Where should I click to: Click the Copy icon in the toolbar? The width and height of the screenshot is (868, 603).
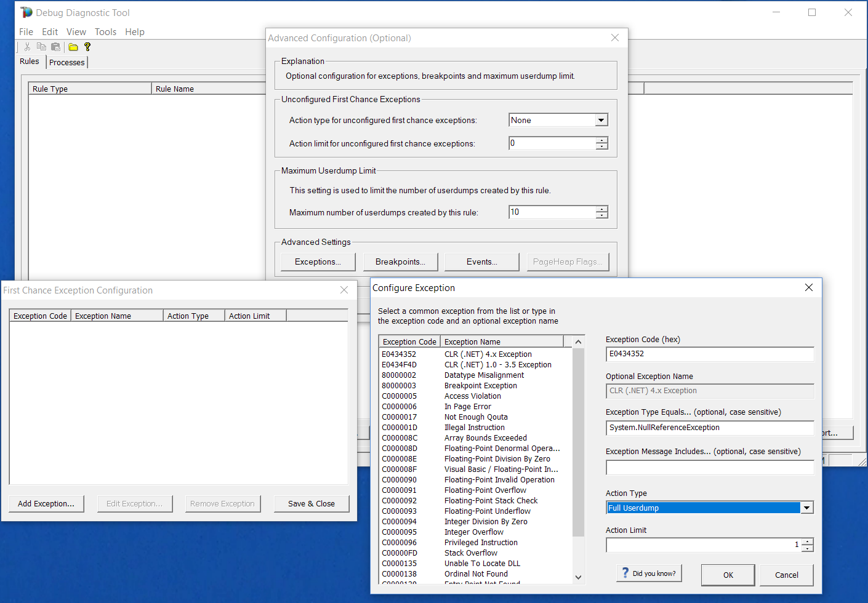tap(41, 47)
